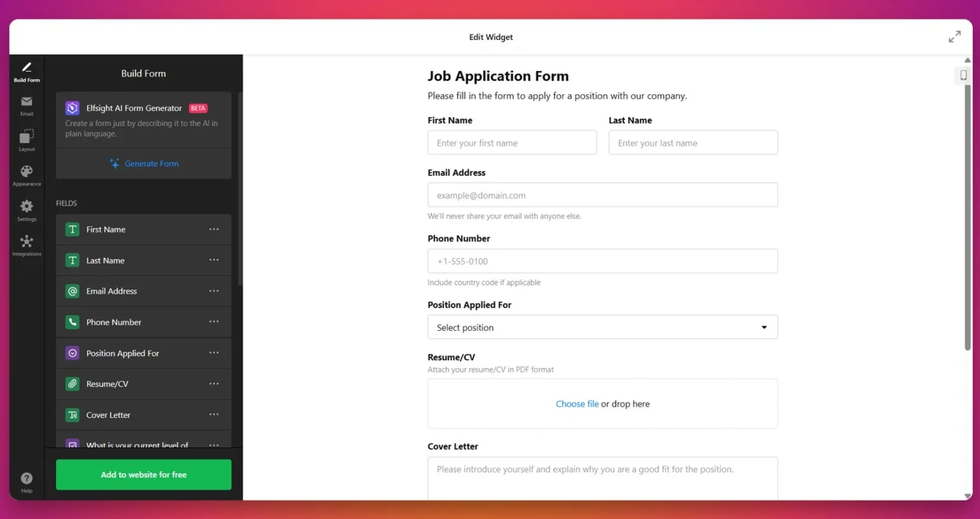This screenshot has height=519, width=980.
Task: Open options for the Email Address field
Action: click(x=214, y=291)
